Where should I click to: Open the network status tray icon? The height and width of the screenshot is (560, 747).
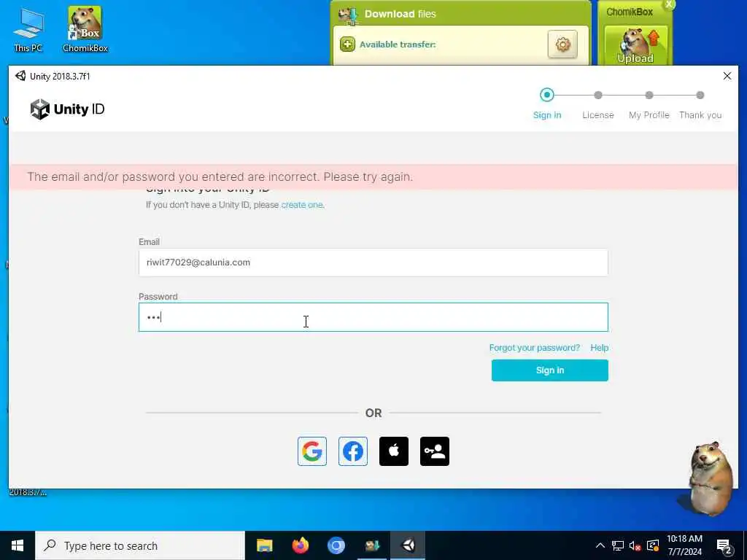tap(617, 545)
